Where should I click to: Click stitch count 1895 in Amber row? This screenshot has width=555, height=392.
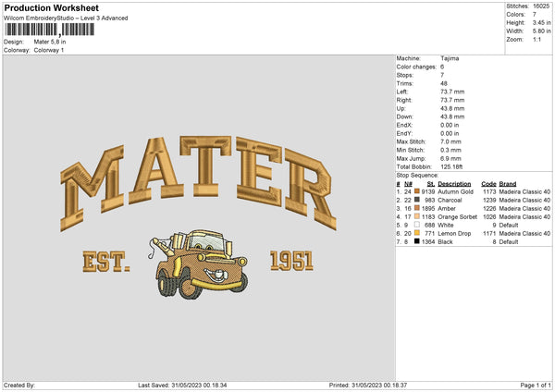[x=428, y=208]
